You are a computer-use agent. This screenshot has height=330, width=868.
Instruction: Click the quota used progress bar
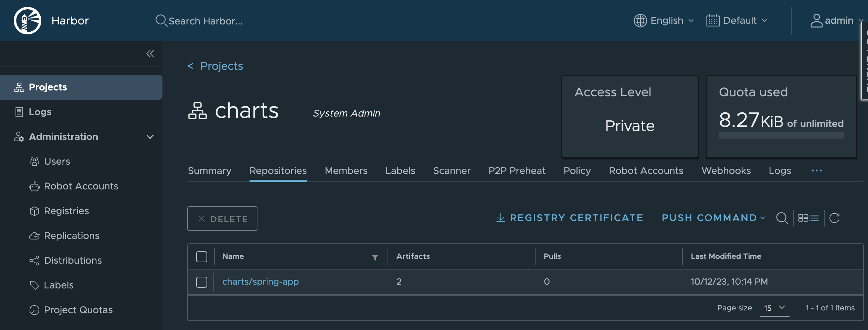pyautogui.click(x=781, y=135)
